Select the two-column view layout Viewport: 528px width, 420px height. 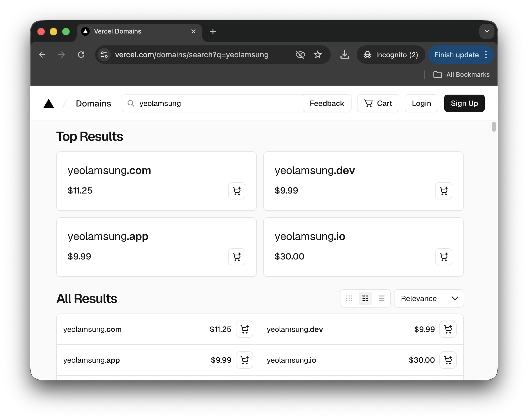point(365,298)
